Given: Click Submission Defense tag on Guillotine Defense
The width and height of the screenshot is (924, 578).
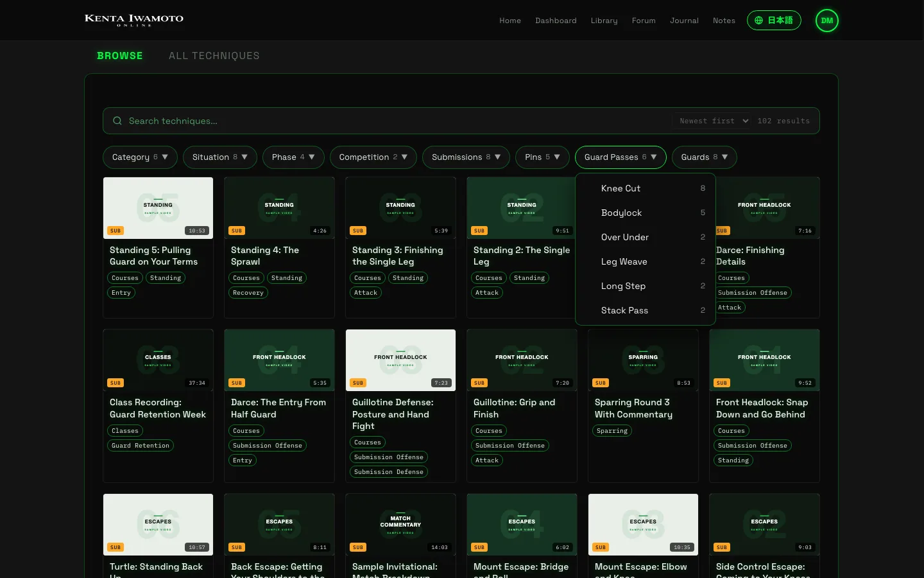Looking at the screenshot, I should click(389, 472).
